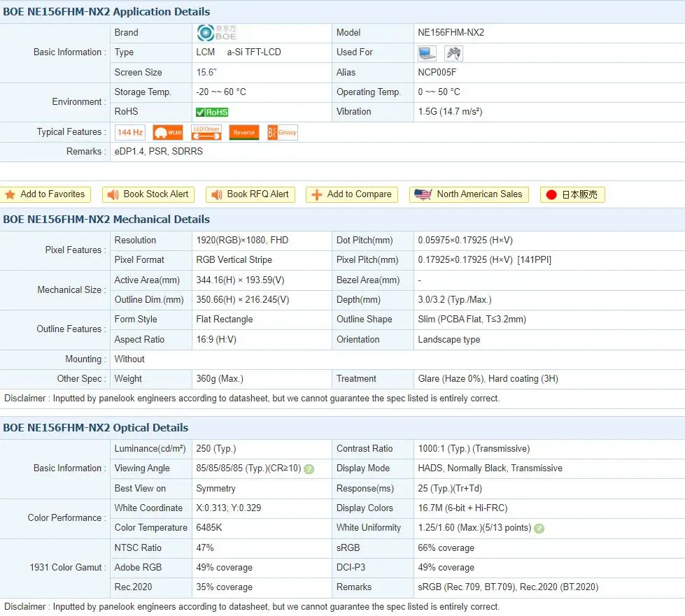This screenshot has height=616, width=685.
Task: Click display colors 16.7M (6-bit + Hi-FRC)
Action: click(462, 508)
